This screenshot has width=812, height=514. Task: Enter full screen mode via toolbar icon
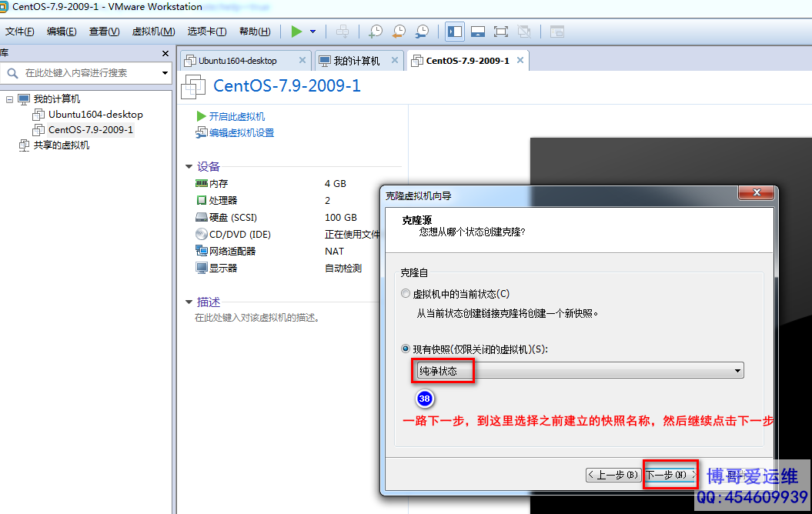pos(501,32)
